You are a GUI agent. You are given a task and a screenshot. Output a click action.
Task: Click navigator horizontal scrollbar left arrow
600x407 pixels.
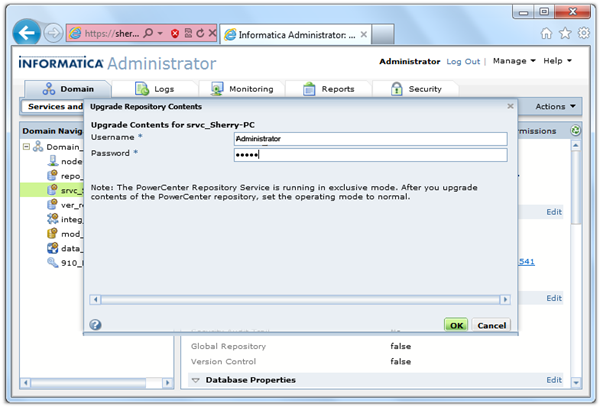pos(26,383)
